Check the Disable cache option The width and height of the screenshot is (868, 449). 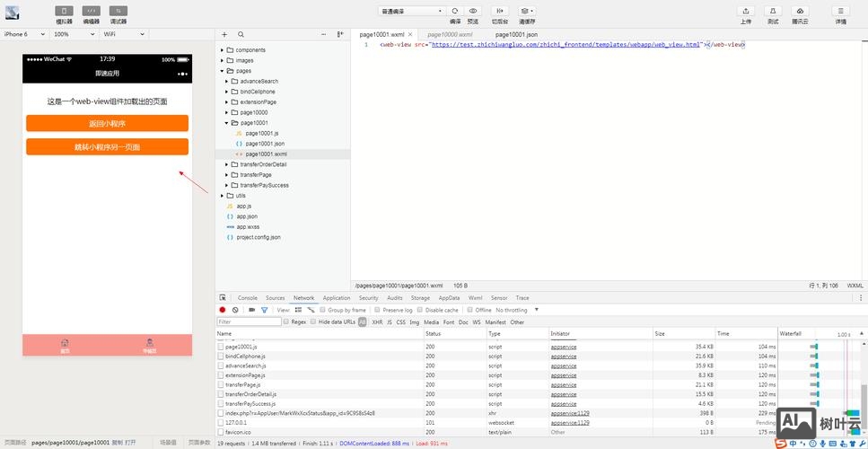[x=420, y=310]
